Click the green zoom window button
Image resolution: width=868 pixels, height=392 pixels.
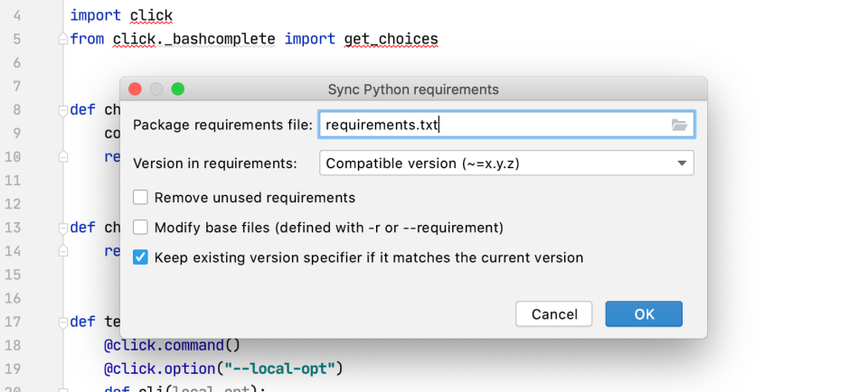(178, 89)
